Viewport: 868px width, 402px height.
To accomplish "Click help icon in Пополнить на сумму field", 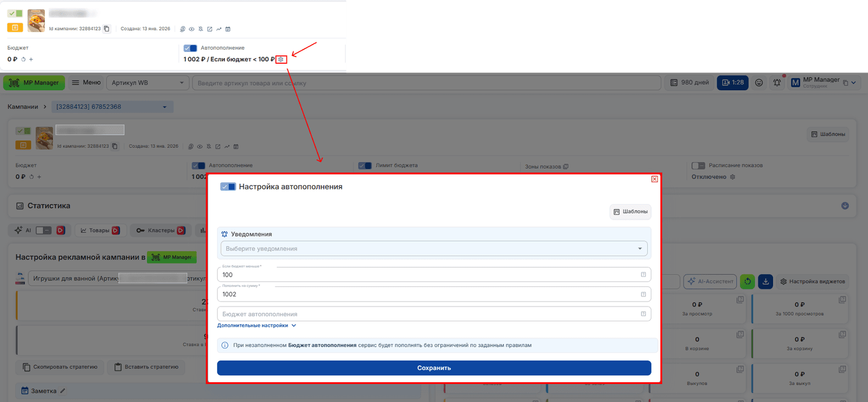I will coord(643,294).
